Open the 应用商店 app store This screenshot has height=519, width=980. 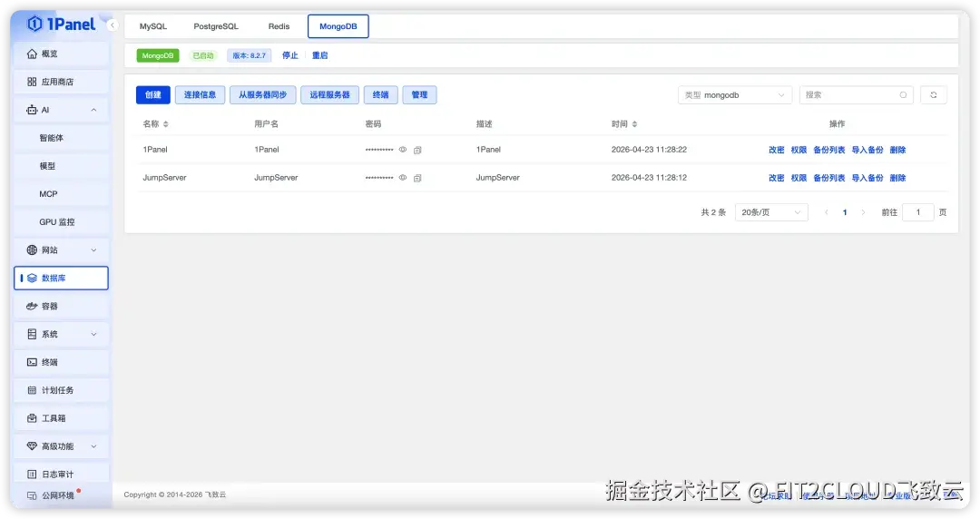pyautogui.click(x=62, y=82)
